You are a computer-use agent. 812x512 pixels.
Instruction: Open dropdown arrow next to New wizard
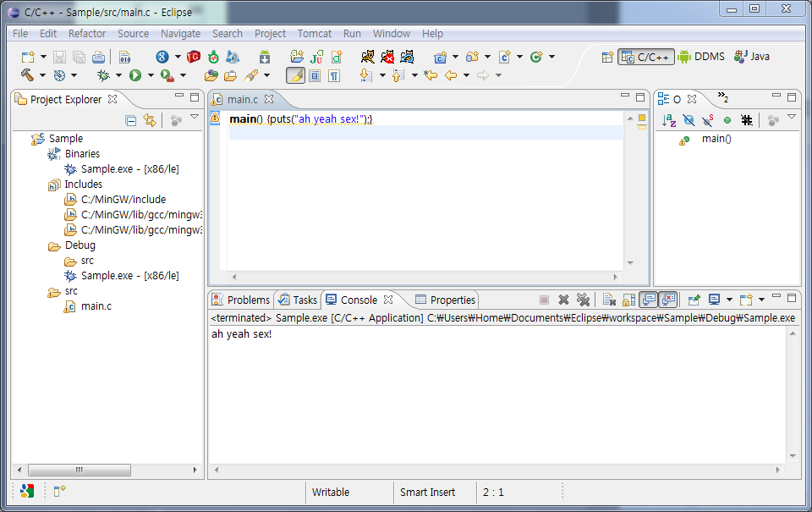pos(43,57)
